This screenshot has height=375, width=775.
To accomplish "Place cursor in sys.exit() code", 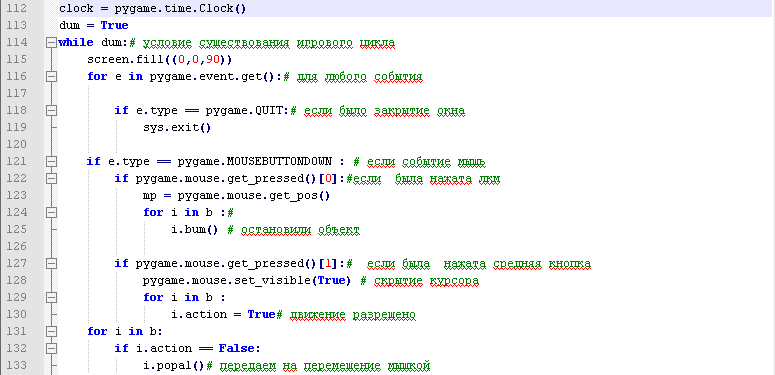I will pos(177,128).
